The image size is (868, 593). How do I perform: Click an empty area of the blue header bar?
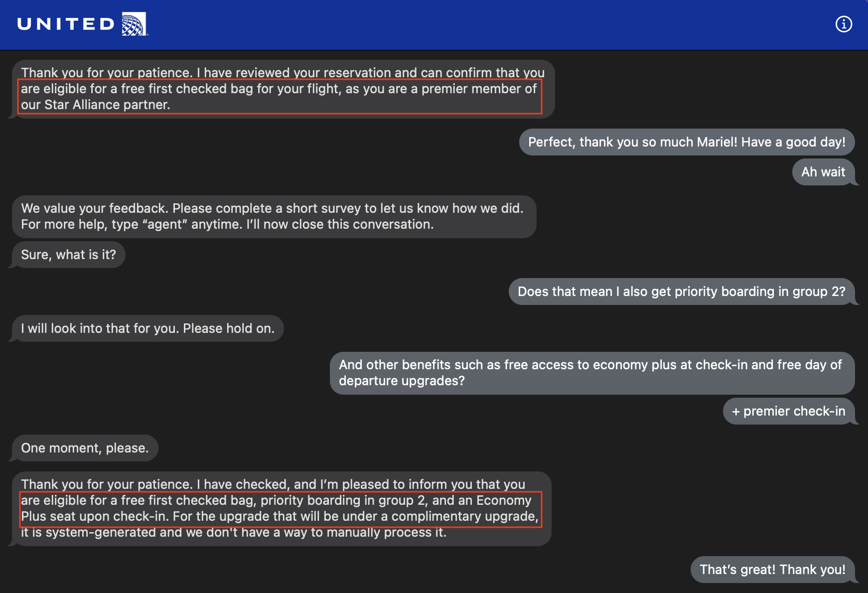tap(448, 24)
